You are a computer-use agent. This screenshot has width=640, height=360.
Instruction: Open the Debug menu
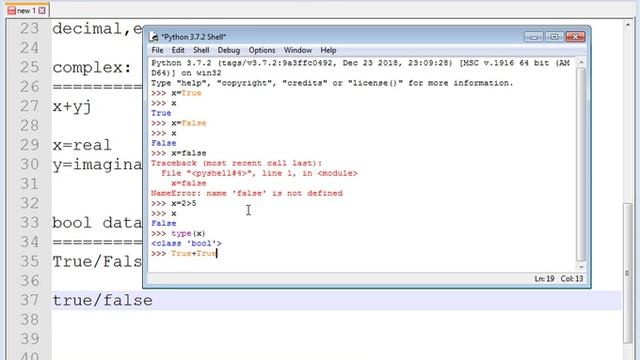[229, 50]
